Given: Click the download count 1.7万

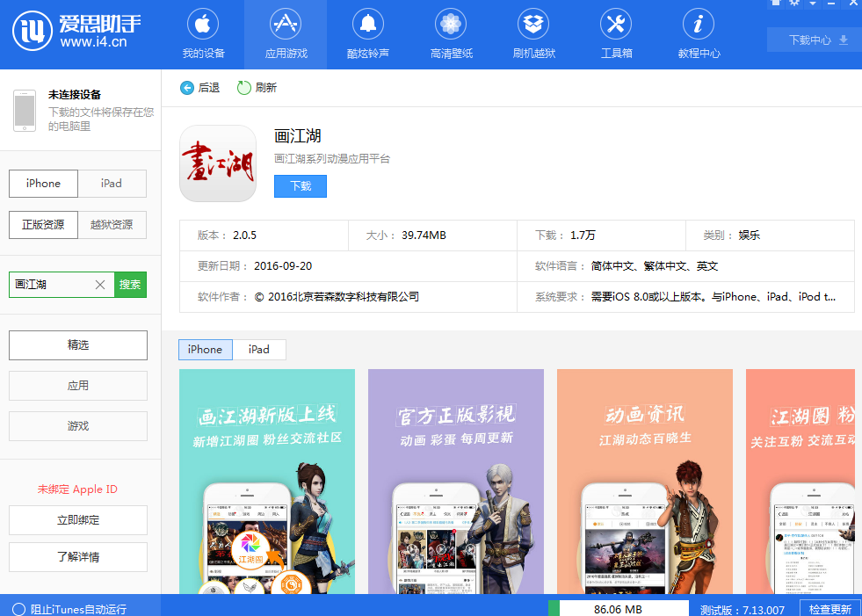Looking at the screenshot, I should click(x=583, y=236).
